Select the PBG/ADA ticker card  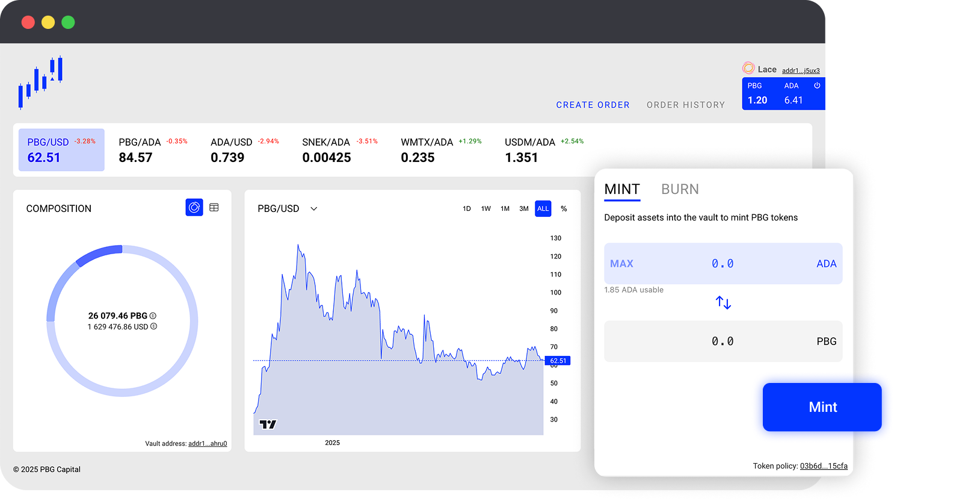153,150
